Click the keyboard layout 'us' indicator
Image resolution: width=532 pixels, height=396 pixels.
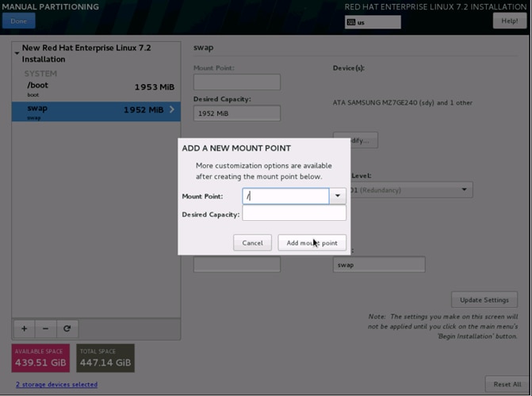[373, 22]
